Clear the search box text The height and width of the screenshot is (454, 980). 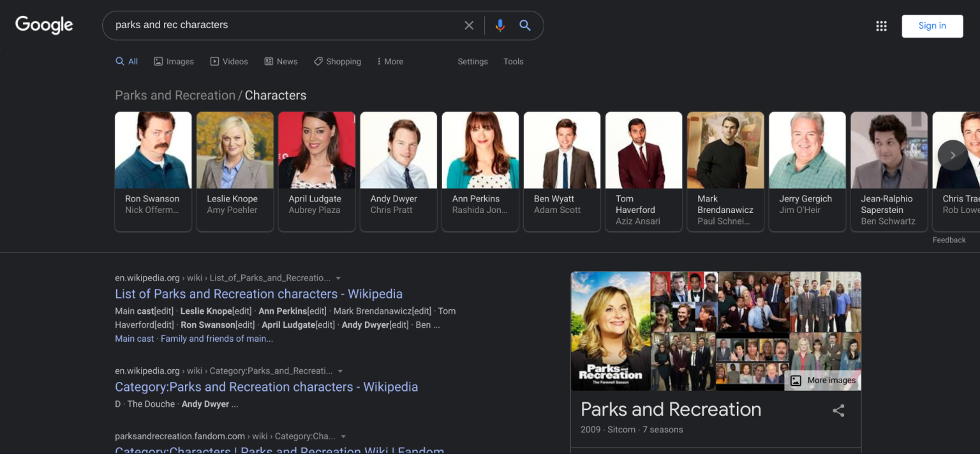point(469,26)
